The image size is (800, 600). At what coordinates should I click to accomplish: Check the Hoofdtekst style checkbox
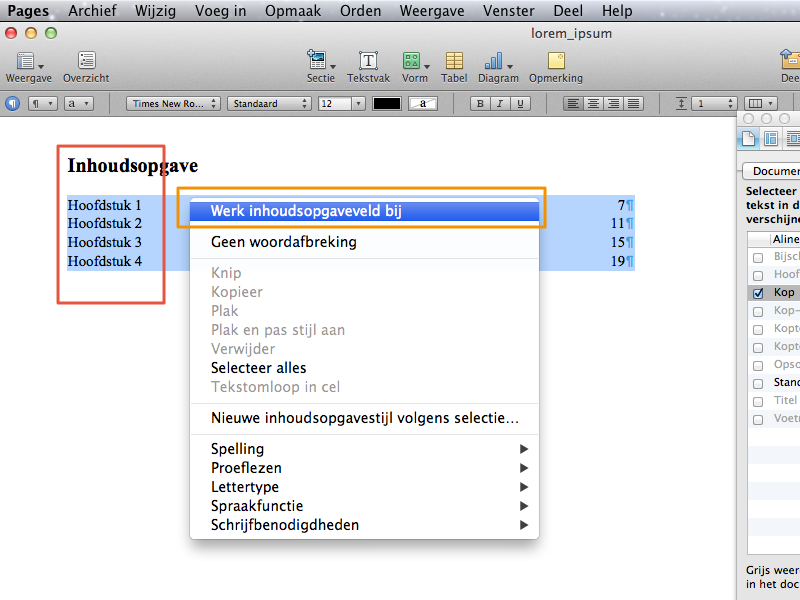[758, 276]
